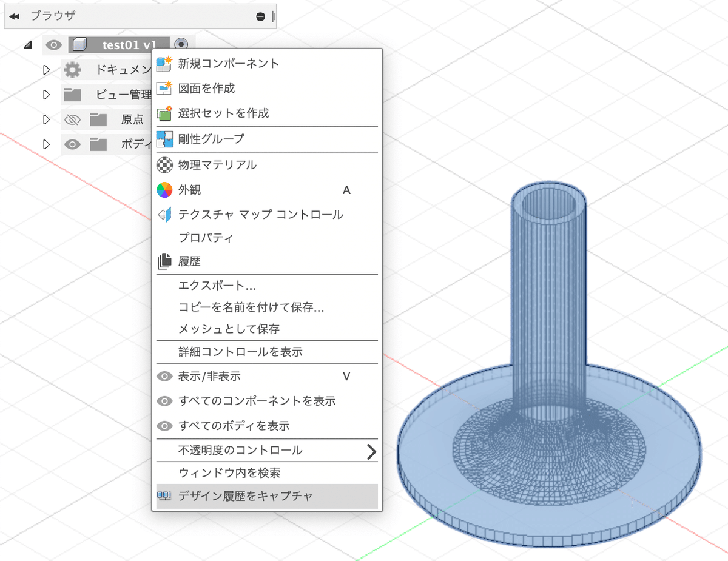Select 剛性グループ menu entry
Screen dimensions: 728x561
267,139
